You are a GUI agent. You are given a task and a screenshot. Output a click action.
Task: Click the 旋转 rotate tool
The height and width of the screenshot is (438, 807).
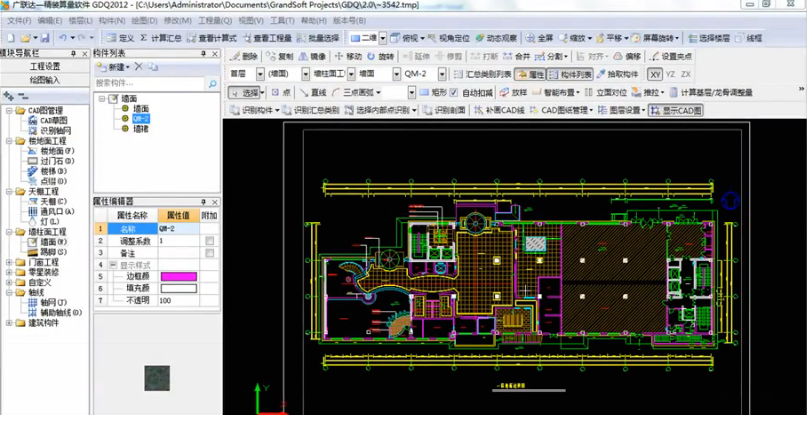click(380, 56)
